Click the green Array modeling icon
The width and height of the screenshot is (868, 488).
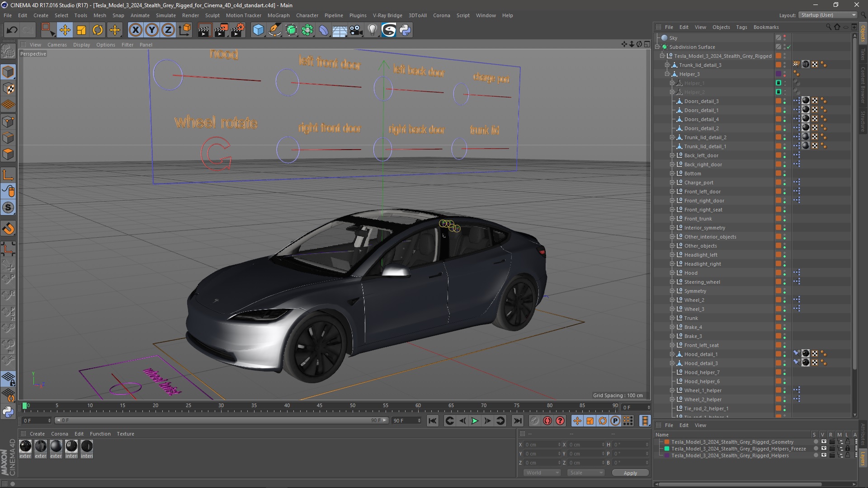coord(308,30)
